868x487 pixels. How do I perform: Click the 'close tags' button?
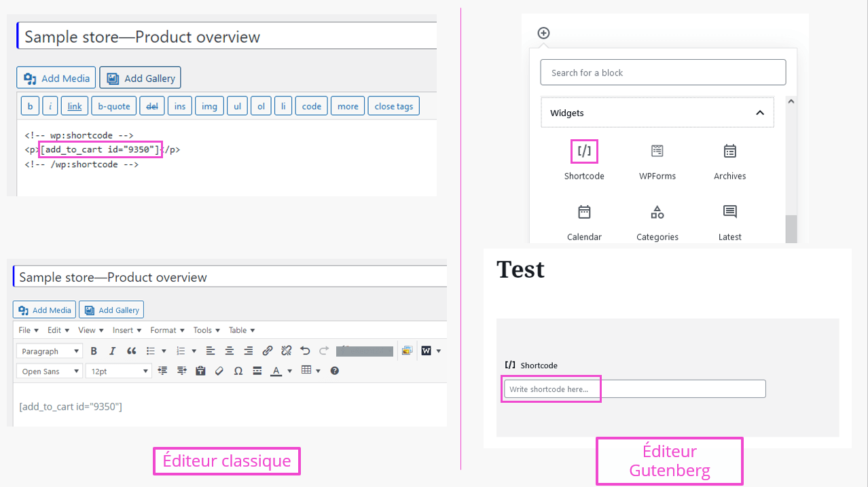[394, 106]
